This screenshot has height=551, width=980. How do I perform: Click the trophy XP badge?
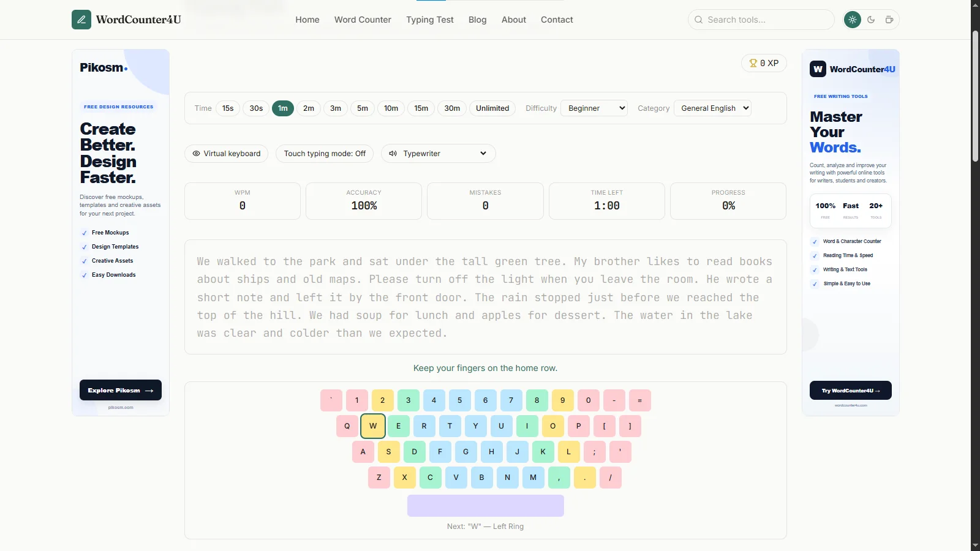pos(764,63)
